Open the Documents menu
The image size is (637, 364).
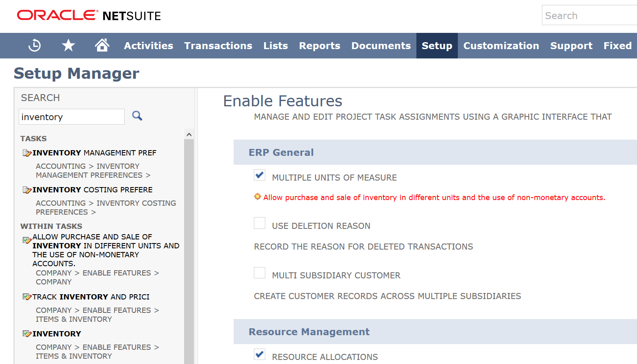point(381,46)
